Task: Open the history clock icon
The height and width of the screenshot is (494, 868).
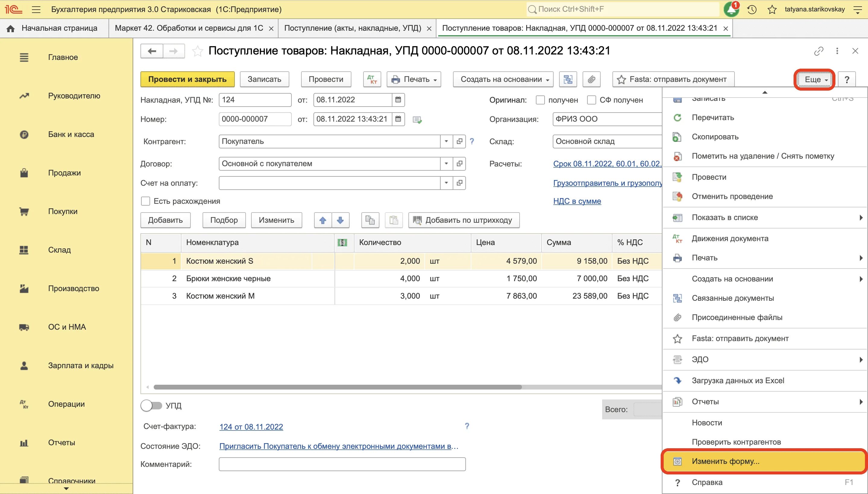Action: [752, 10]
